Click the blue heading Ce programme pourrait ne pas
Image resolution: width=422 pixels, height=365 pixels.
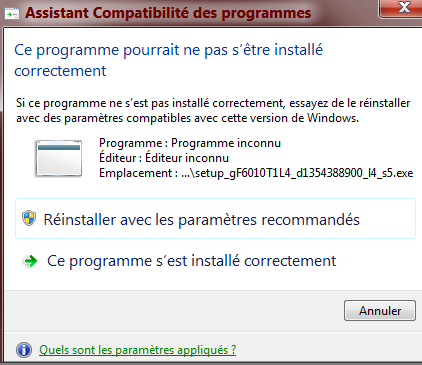click(x=168, y=60)
